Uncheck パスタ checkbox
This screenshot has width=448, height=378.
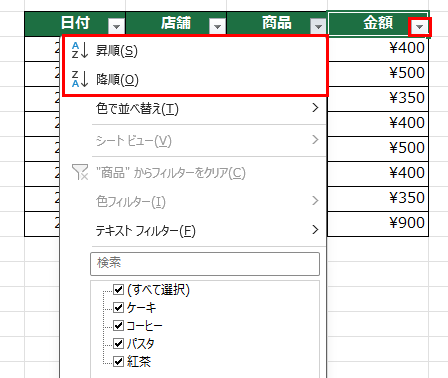118,343
